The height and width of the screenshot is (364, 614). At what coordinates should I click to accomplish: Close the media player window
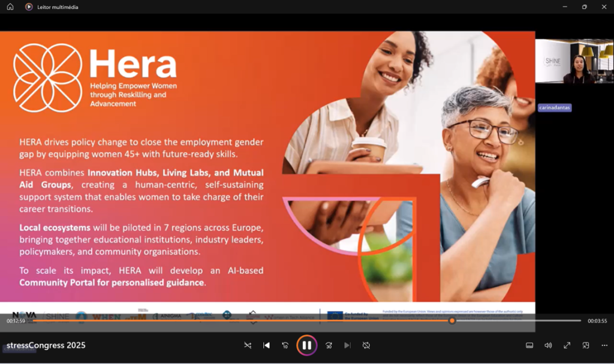[x=604, y=7]
